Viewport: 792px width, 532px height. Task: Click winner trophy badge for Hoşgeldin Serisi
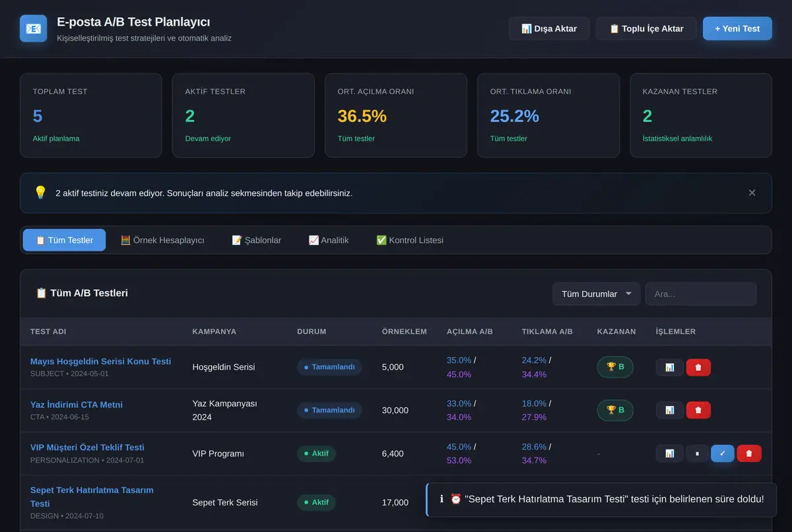(615, 367)
